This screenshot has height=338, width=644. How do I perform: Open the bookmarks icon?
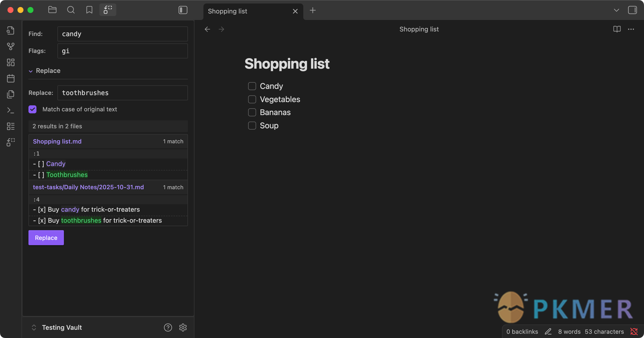click(x=89, y=10)
